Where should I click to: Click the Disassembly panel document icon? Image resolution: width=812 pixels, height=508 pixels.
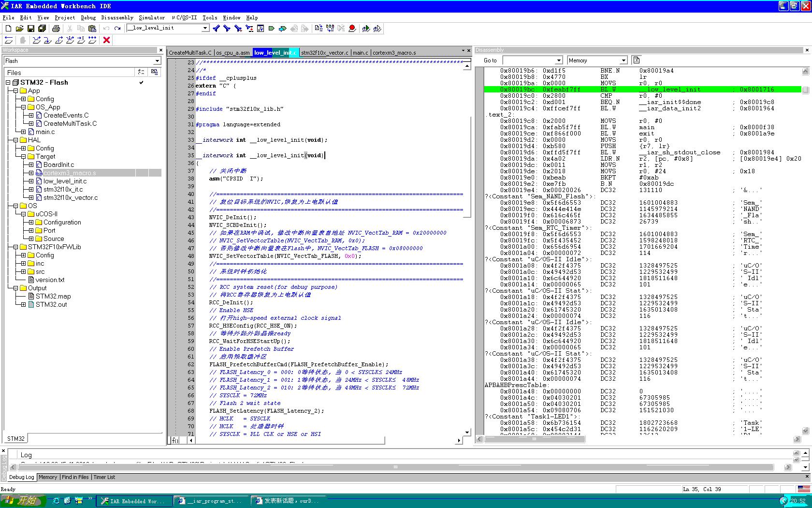click(637, 60)
